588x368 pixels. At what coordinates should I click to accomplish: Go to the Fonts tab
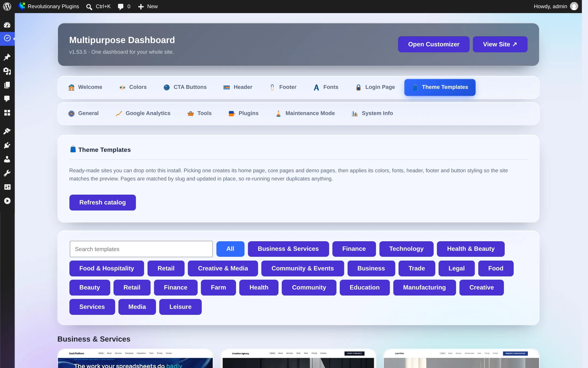[326, 87]
